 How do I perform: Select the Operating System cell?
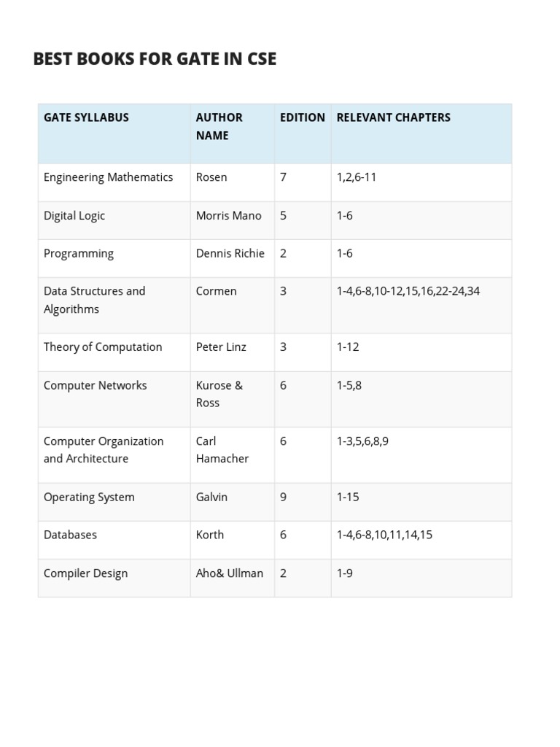coord(89,498)
